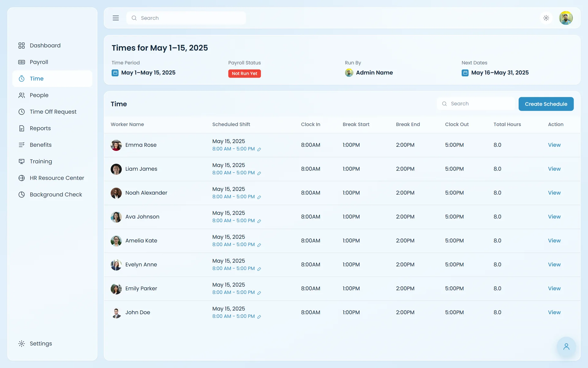Go to Time Off Request page
This screenshot has width=588, height=368.
pos(52,112)
